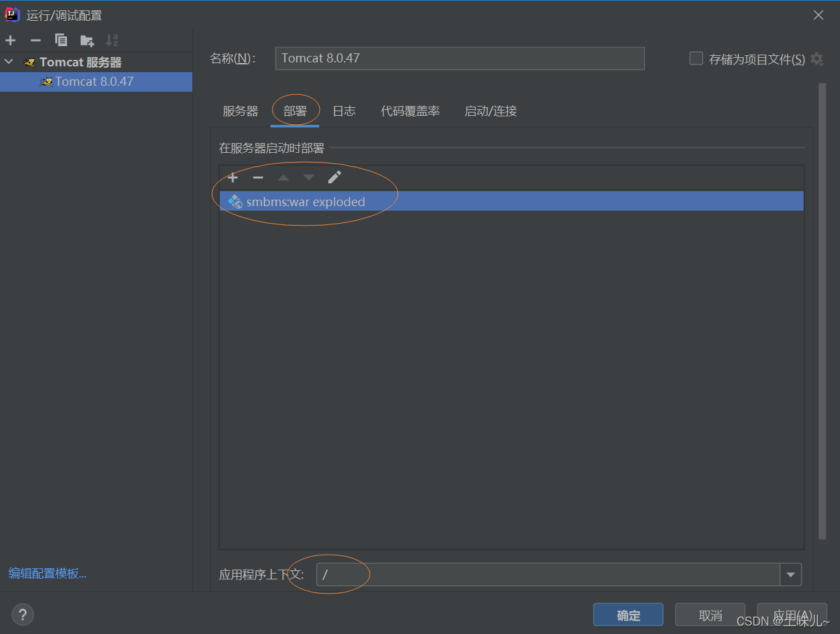Sort configurations alphabetically

[x=112, y=40]
